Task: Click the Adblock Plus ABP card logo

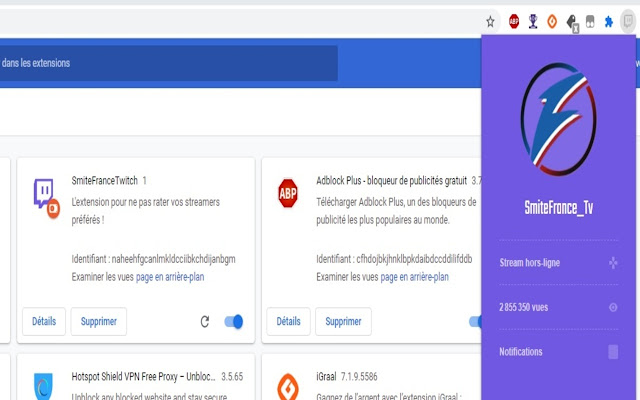Action: pyautogui.click(x=288, y=193)
